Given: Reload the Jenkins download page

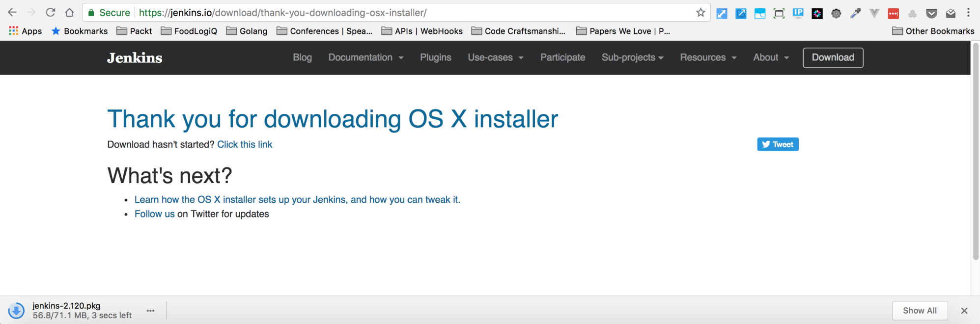Looking at the screenshot, I should pos(51,12).
